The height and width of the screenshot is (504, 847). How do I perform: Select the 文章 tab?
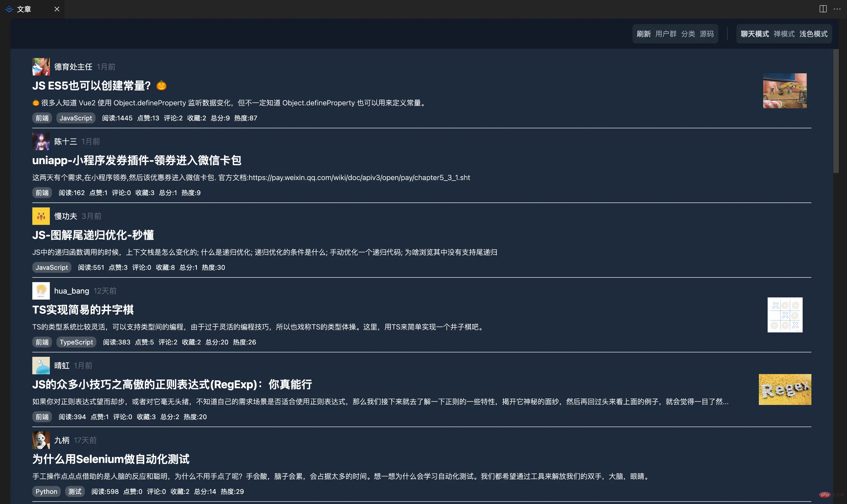[24, 9]
